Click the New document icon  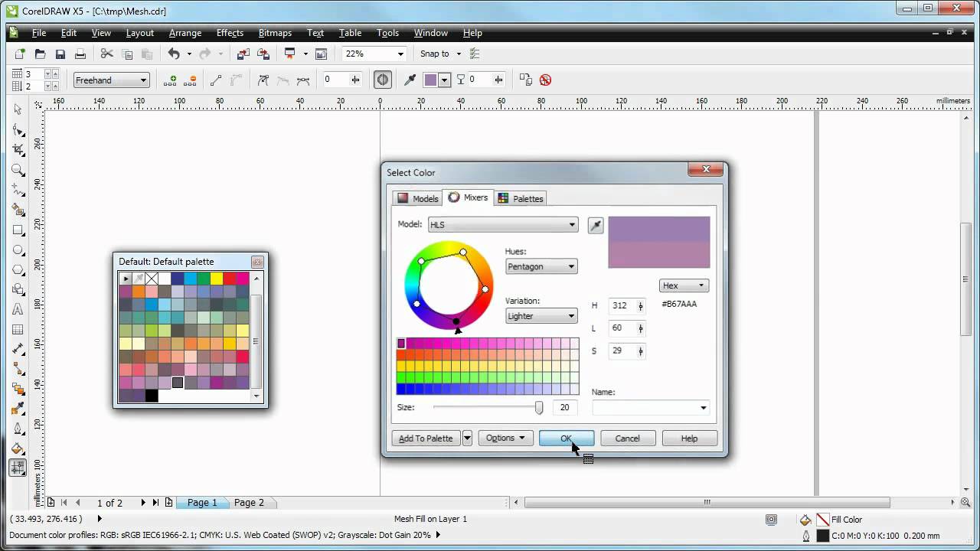pos(20,54)
